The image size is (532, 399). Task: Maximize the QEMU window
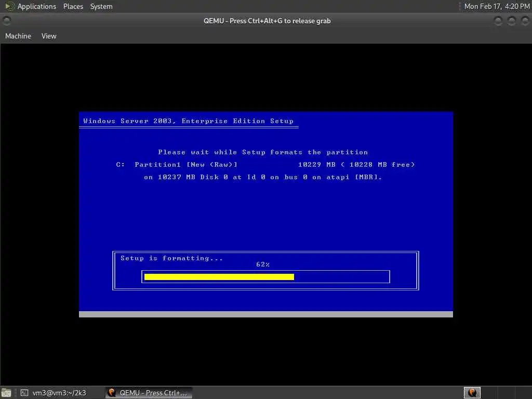[512, 21]
